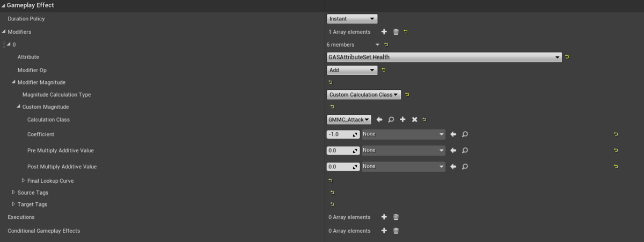The width and height of the screenshot is (644, 242).
Task: Open Magnitude Calculation Type dropdown
Action: pyautogui.click(x=364, y=95)
